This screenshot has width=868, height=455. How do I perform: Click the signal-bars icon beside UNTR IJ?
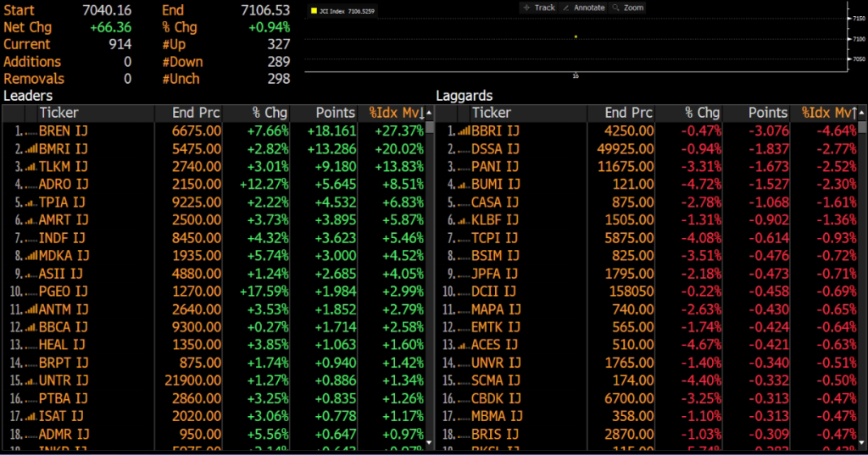pos(31,380)
